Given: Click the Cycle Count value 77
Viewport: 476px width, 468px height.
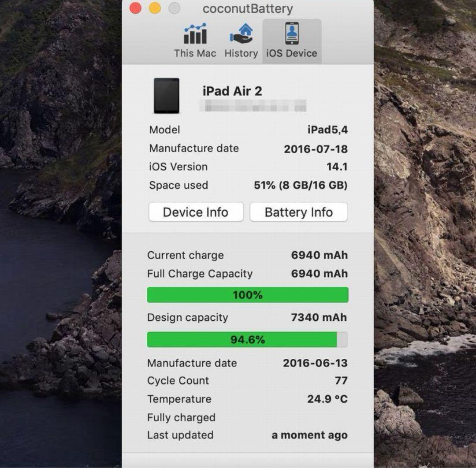Looking at the screenshot, I should pos(341,381).
